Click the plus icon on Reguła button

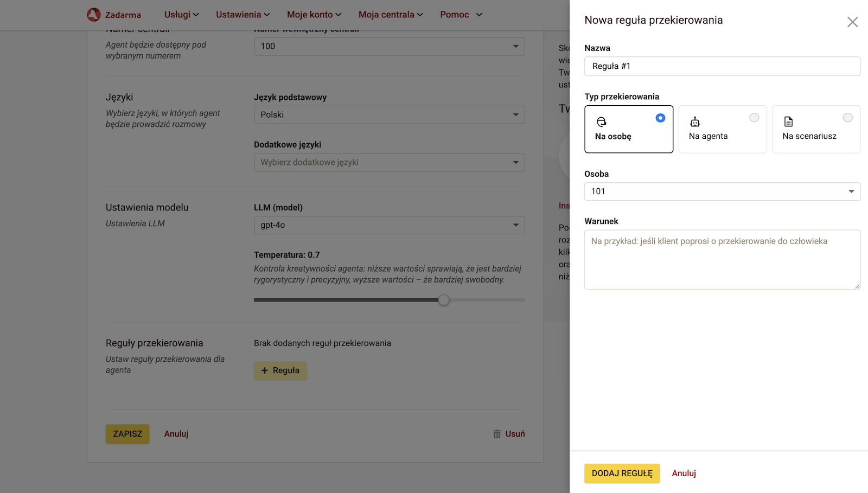pos(265,370)
